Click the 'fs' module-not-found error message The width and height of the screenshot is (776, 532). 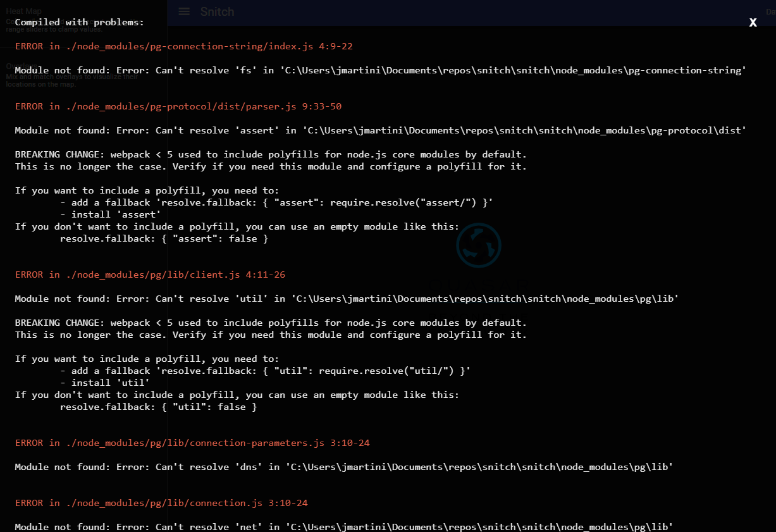coord(379,70)
